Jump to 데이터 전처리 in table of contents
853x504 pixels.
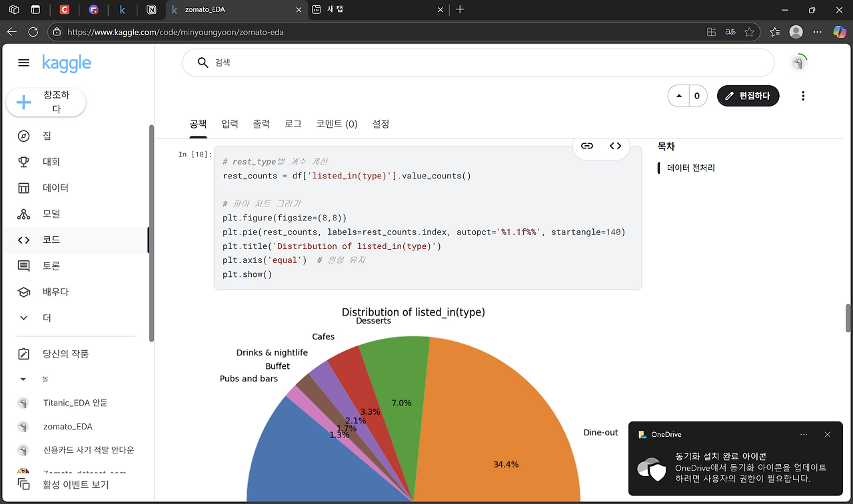point(691,168)
